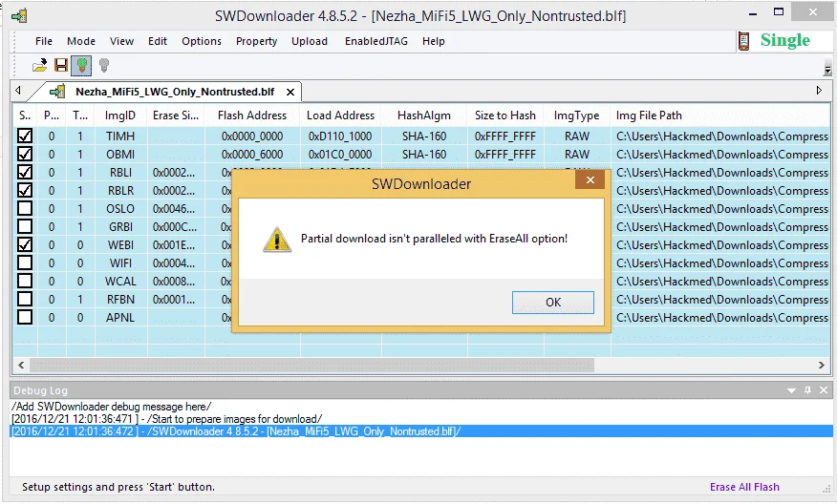Uncheck the TIMH image checkbox
Screen dimensions: 837x504
coord(25,136)
